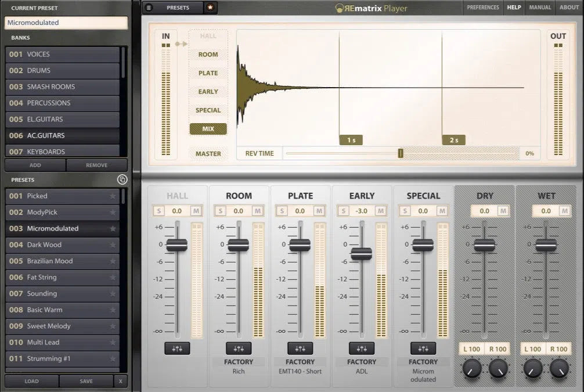Click the duplicate icon beside the PRESETS header

pyautogui.click(x=122, y=179)
